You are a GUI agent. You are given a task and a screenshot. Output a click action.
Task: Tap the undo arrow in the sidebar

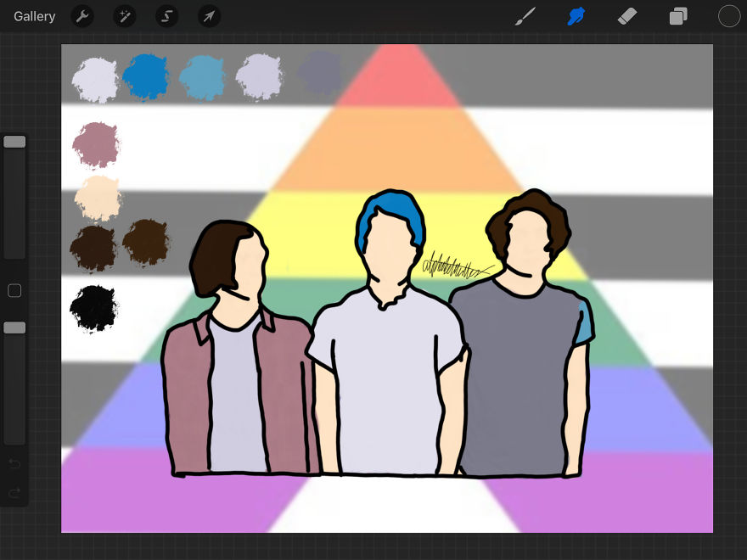(14, 464)
